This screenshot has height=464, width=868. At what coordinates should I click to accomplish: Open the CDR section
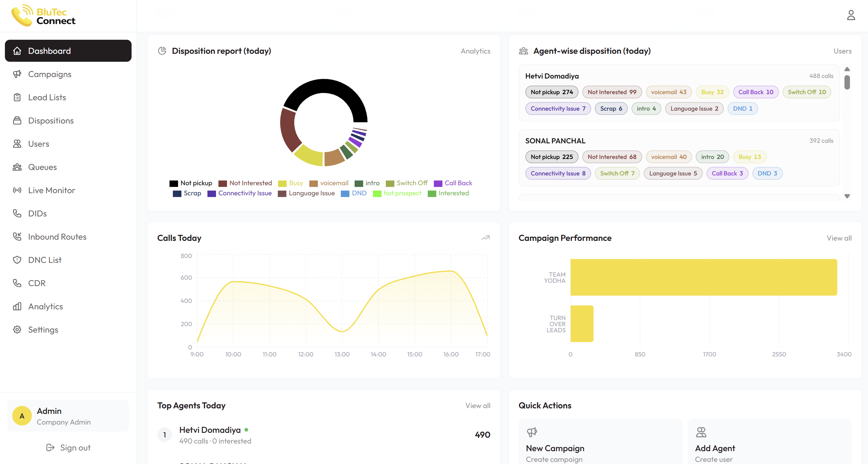click(37, 283)
